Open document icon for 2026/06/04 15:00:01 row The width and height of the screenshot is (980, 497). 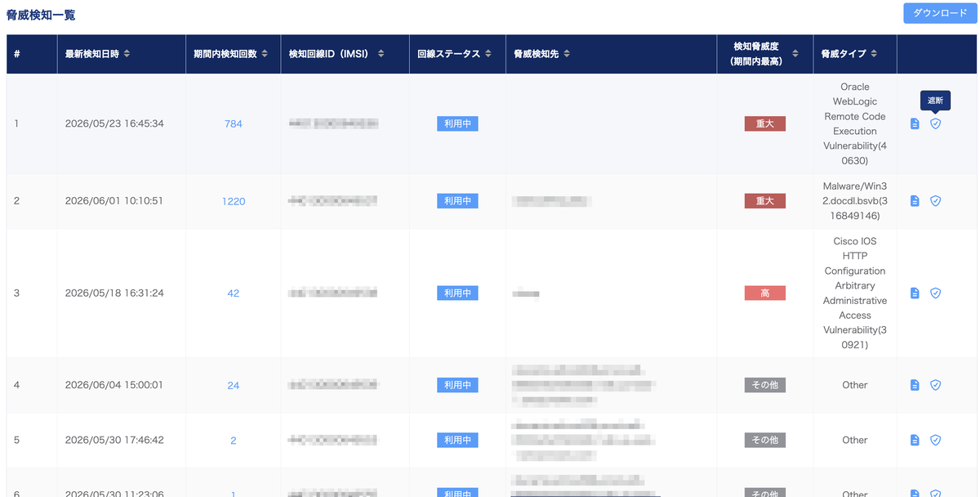(x=915, y=385)
